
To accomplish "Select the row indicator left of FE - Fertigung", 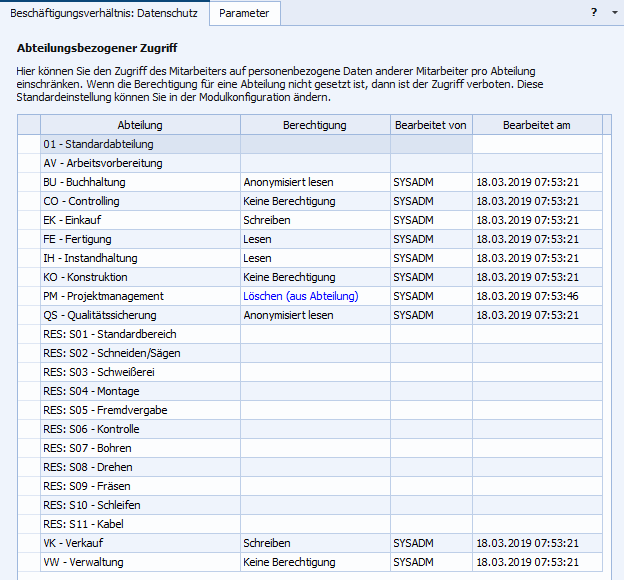I will (28, 240).
